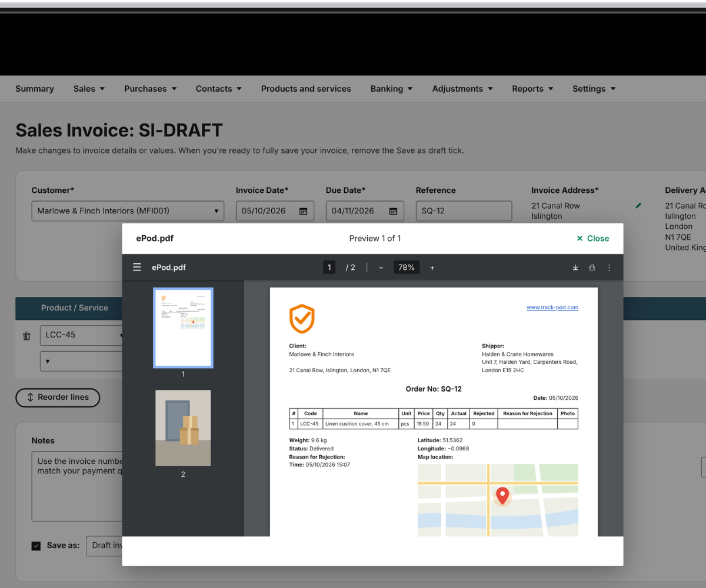Image resolution: width=706 pixels, height=588 pixels.
Task: Click the 'Halden & Crane Homewares' shipper name
Action: point(518,355)
